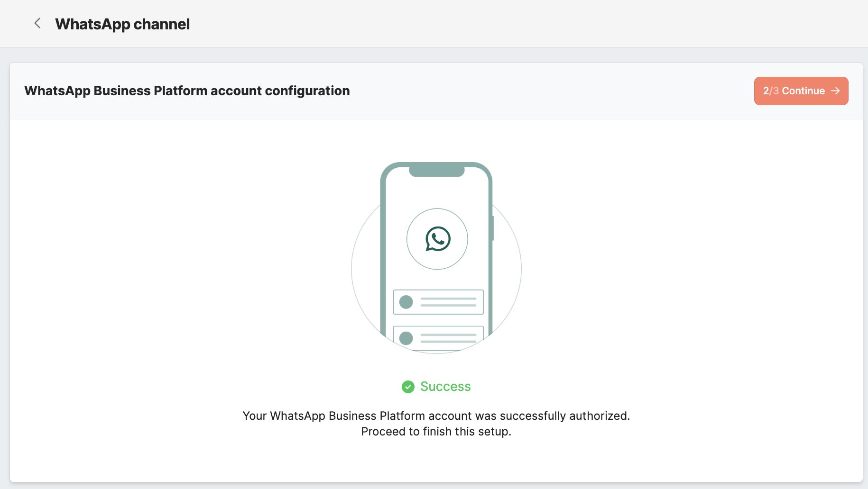Click the 2/3 Continue button
The image size is (868, 489).
click(x=801, y=91)
